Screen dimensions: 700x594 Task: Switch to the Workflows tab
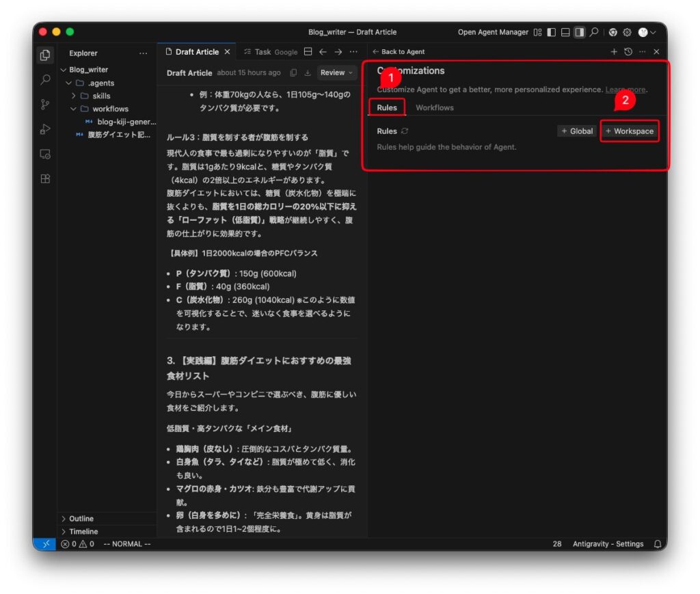(x=434, y=108)
